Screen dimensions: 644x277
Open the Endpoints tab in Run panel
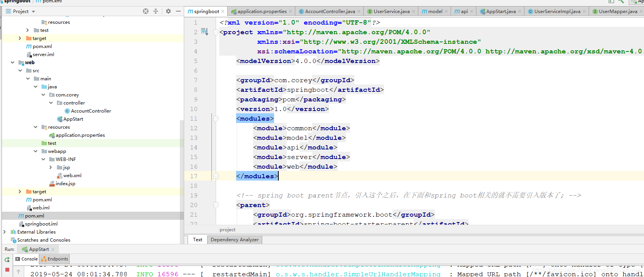tap(55, 259)
